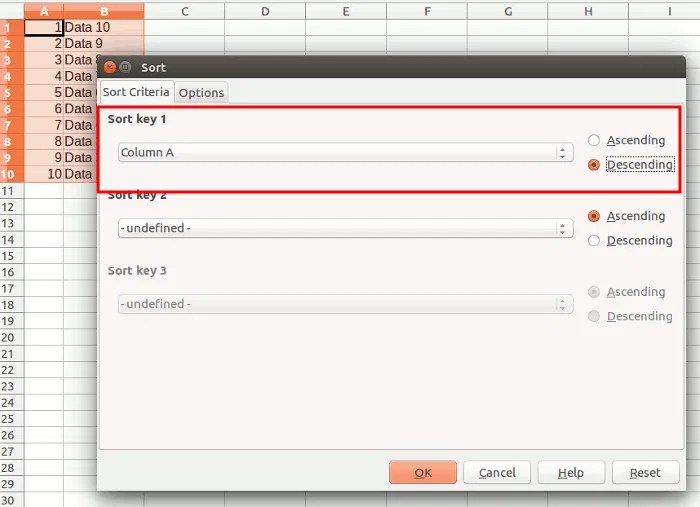The height and width of the screenshot is (507, 700).
Task: Close the Sort dialog with the red button
Action: pos(110,67)
